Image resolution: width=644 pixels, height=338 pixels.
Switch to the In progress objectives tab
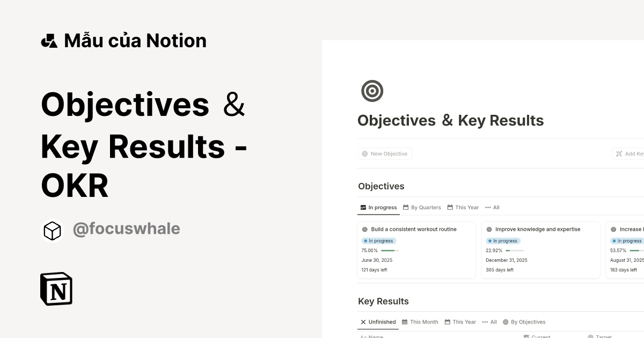[378, 208]
